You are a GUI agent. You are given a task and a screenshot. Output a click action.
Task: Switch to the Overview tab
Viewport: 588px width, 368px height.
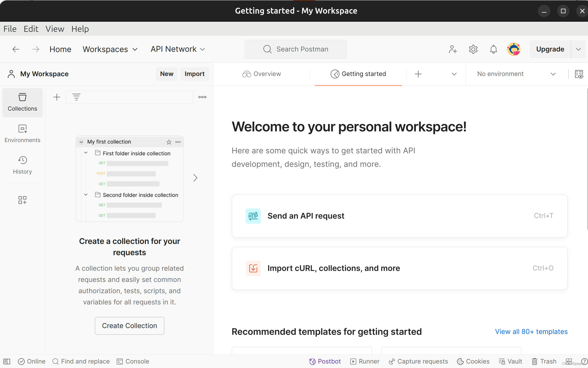click(x=262, y=74)
